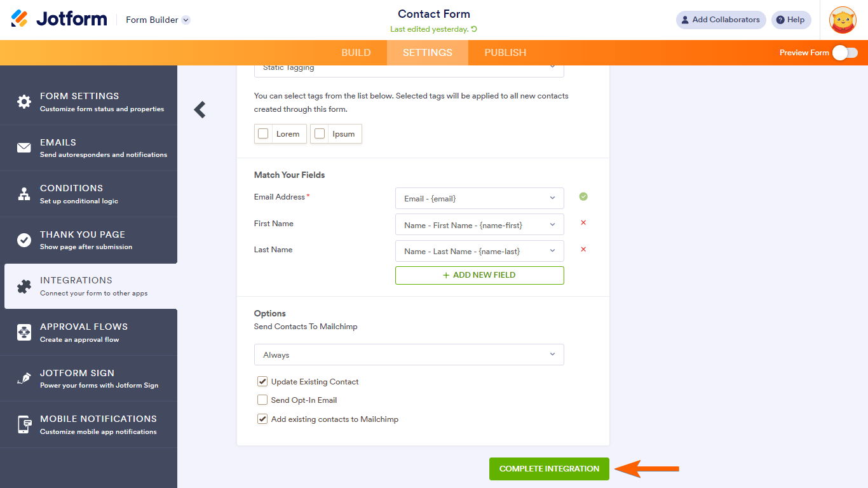
Task: Expand the Form Builder chevron menu
Action: pyautogui.click(x=185, y=20)
